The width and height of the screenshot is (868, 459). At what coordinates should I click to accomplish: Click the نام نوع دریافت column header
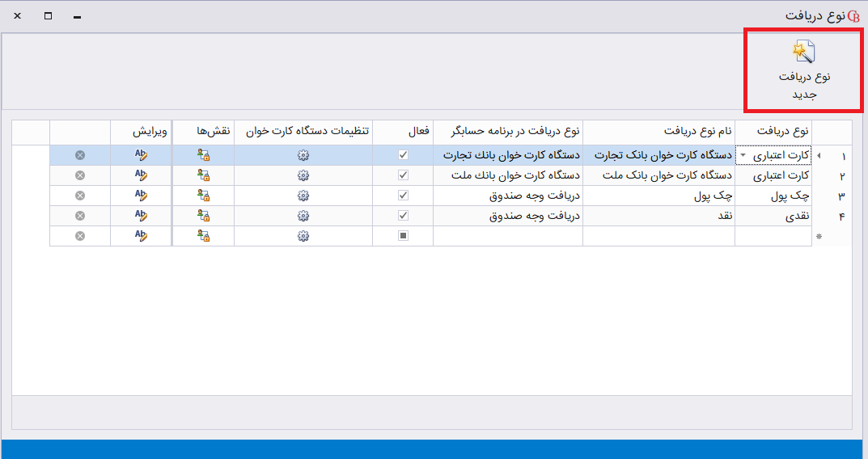coord(658,131)
